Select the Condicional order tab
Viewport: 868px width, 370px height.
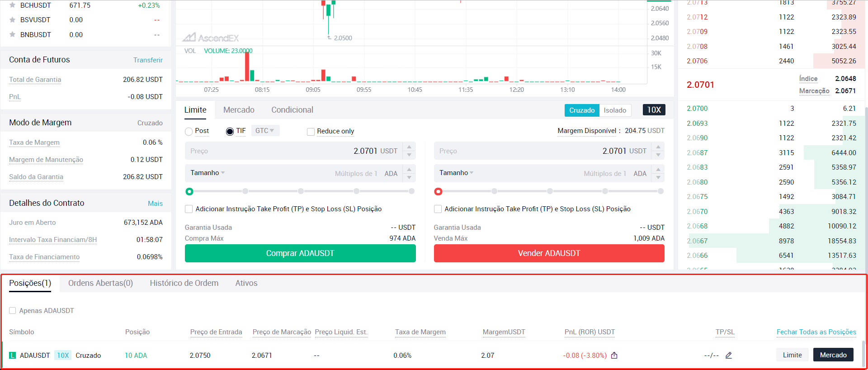(292, 110)
